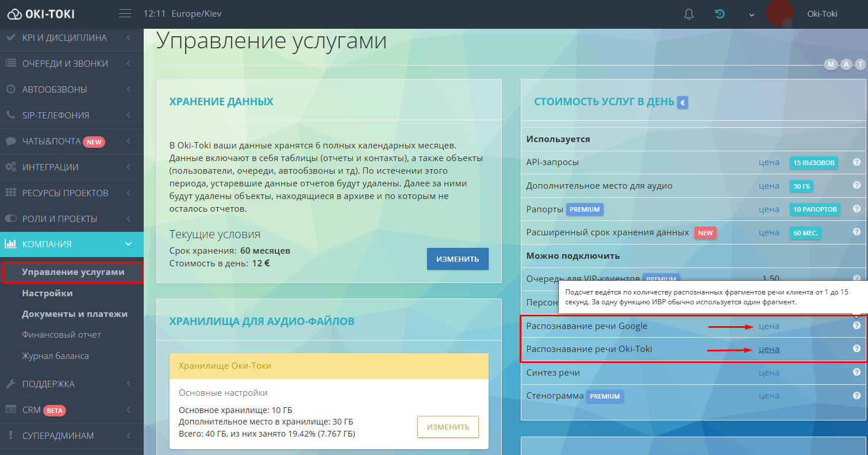Click the user avatar circle
The image size is (868, 455).
pyautogui.click(x=780, y=13)
